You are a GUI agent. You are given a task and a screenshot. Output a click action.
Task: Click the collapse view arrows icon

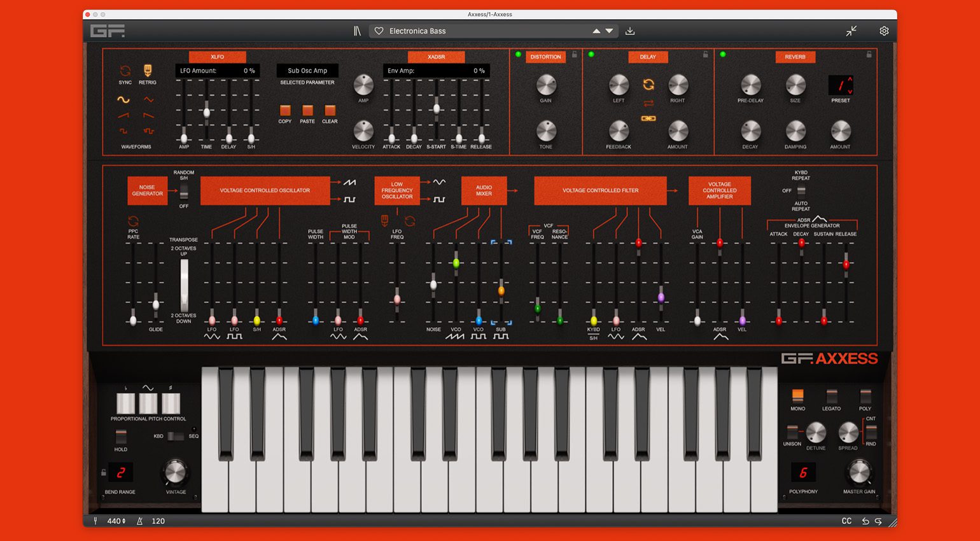pyautogui.click(x=851, y=31)
